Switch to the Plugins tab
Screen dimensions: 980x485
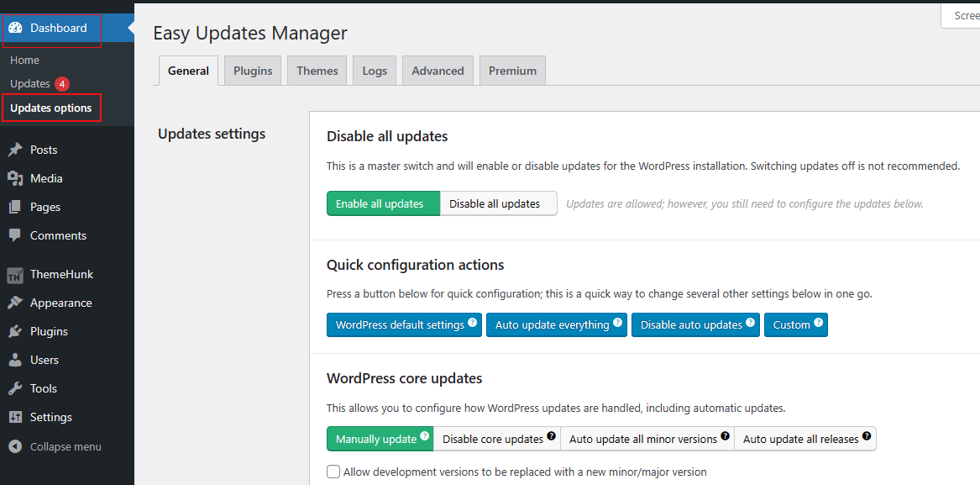(253, 71)
